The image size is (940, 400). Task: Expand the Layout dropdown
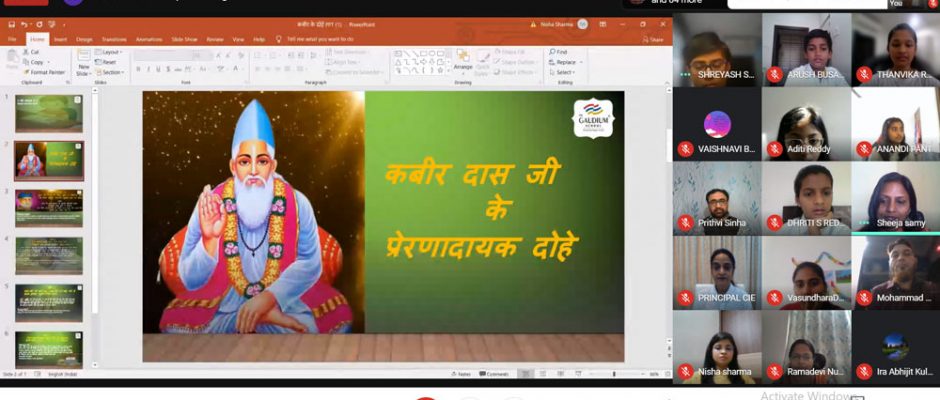109,52
